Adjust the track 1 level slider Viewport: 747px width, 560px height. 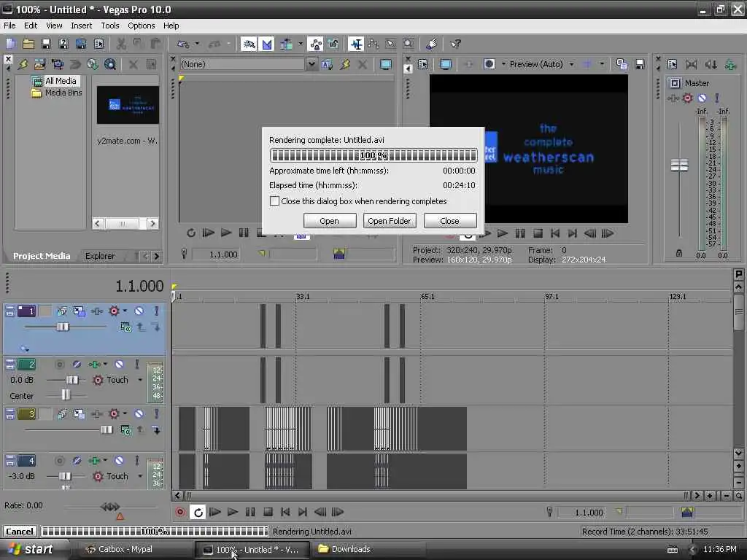(63, 327)
